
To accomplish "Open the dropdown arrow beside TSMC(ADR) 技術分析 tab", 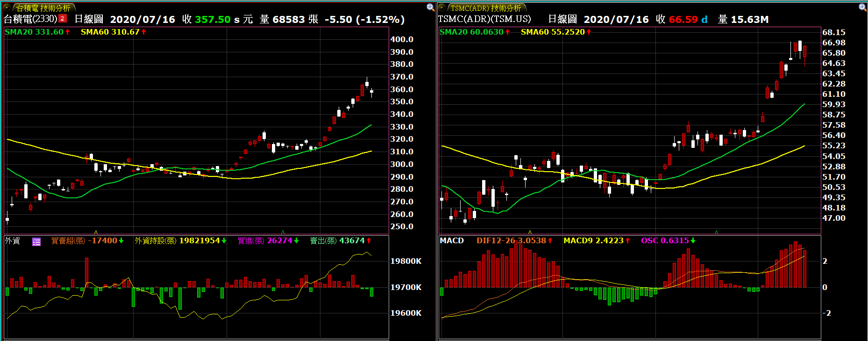I will [442, 7].
